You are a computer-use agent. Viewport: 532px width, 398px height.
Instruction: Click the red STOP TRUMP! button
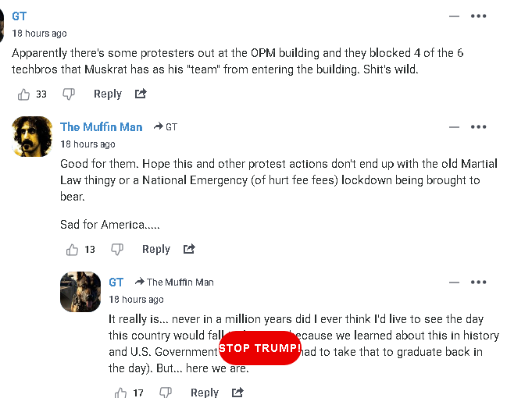coord(259,348)
